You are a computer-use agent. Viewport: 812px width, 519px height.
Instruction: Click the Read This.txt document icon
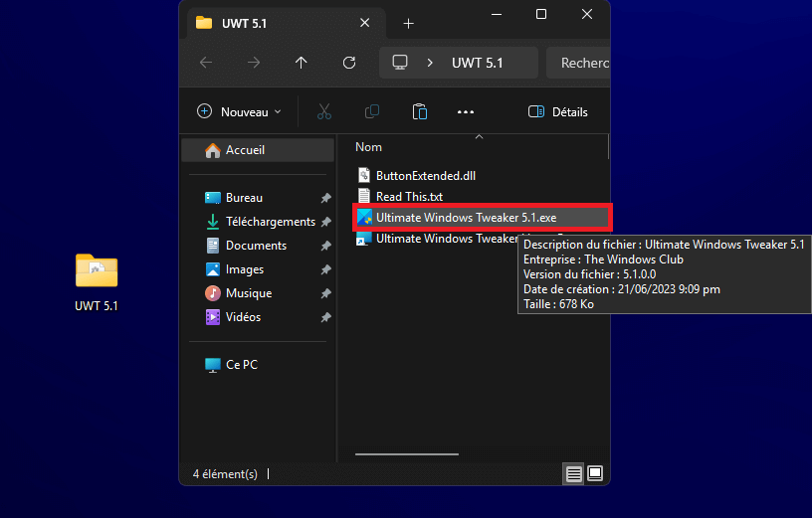[x=364, y=196]
